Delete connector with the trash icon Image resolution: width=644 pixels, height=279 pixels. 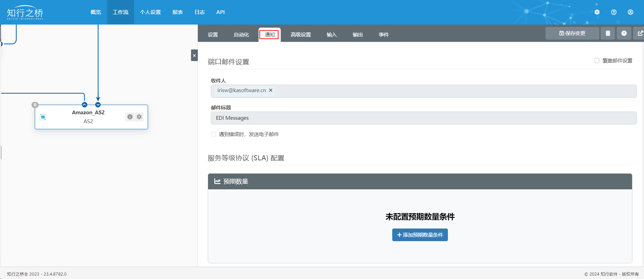pyautogui.click(x=608, y=33)
